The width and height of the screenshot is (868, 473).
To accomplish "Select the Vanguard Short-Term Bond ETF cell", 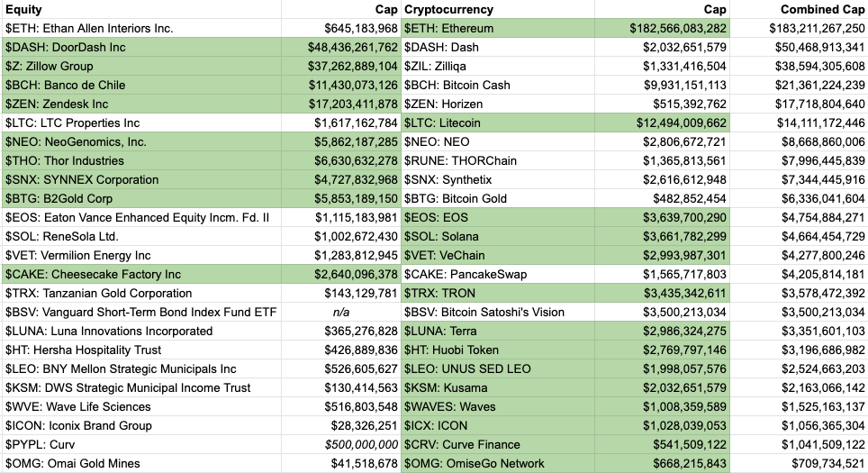I will coord(141,312).
